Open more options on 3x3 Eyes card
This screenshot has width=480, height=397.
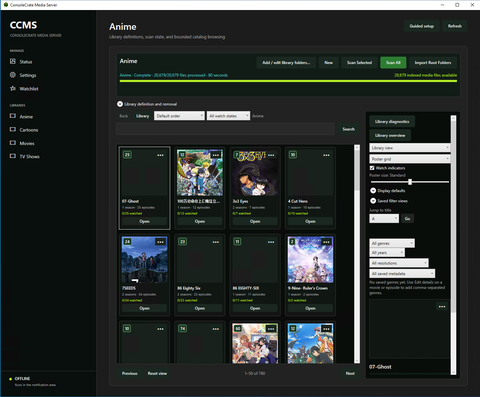(271, 155)
